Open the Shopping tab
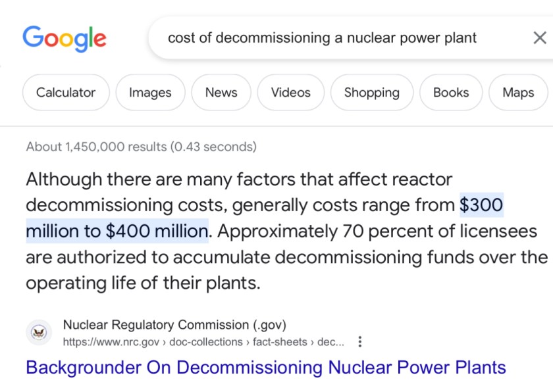Image resolution: width=553 pixels, height=392 pixels. (371, 93)
